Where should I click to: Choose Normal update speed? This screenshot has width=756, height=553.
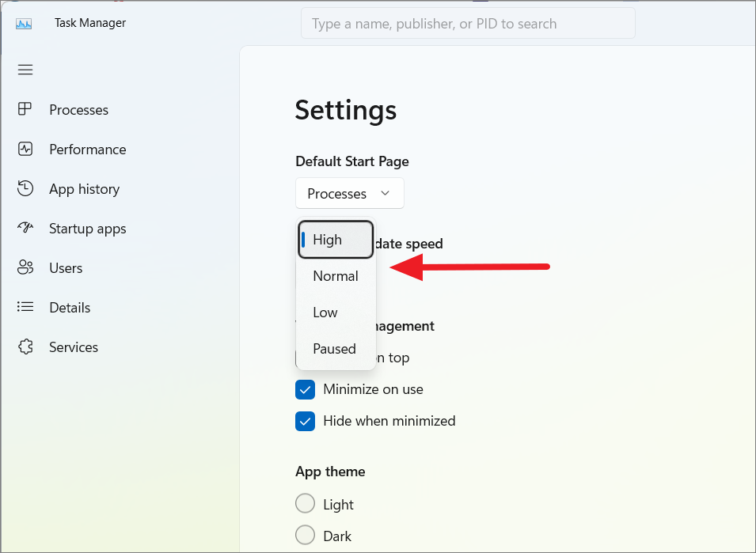336,276
